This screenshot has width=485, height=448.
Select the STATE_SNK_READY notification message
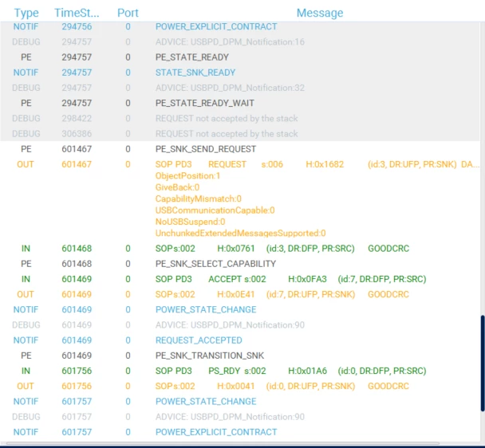(x=195, y=73)
